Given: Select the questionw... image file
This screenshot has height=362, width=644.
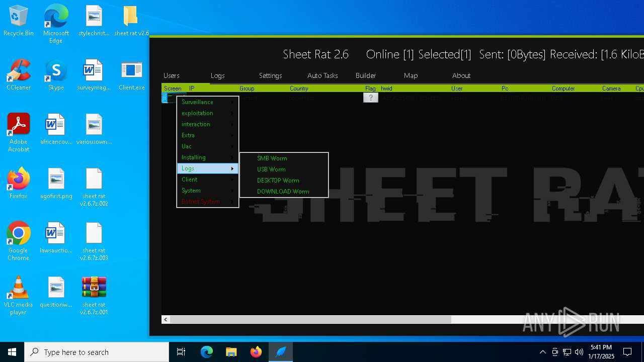Looking at the screenshot, I should 56,293.
